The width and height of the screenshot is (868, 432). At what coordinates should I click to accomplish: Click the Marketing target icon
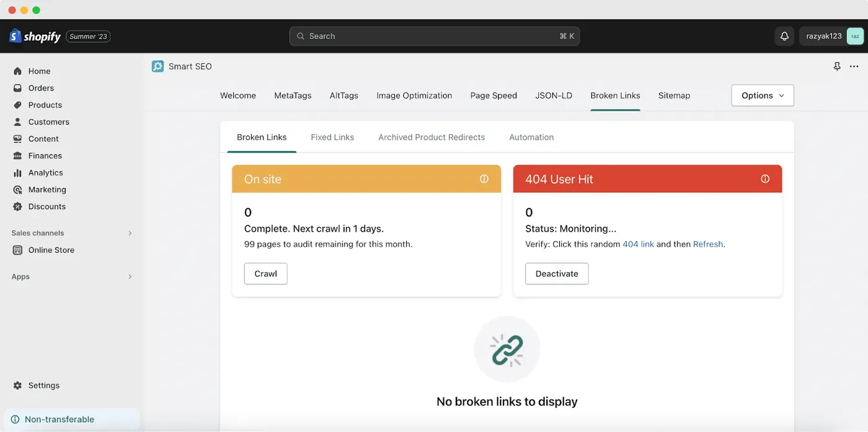tap(17, 190)
